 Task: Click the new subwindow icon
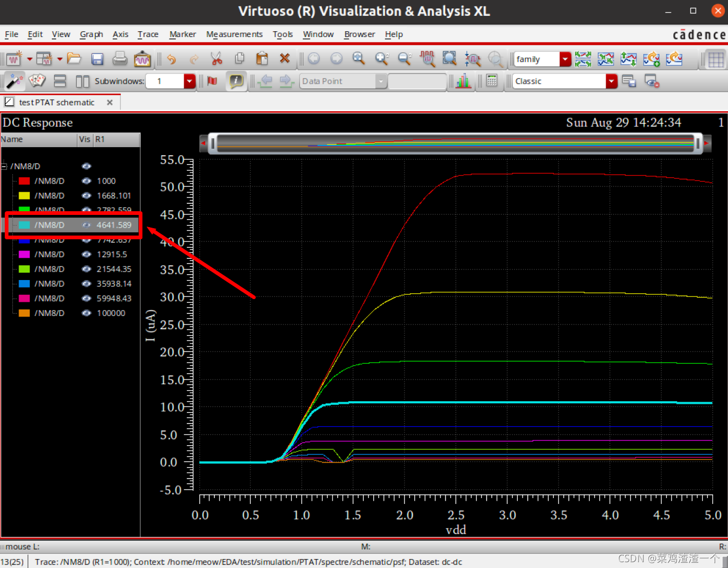(x=44, y=59)
